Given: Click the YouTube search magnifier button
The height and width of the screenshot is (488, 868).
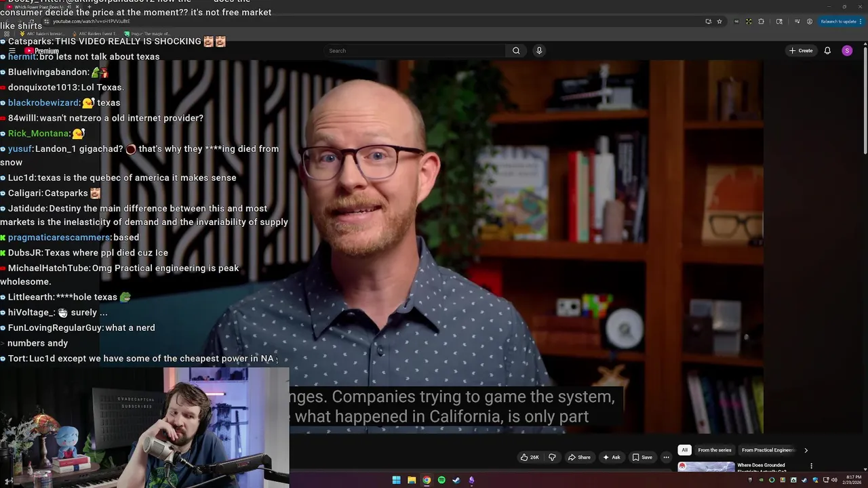Looking at the screenshot, I should (x=516, y=51).
